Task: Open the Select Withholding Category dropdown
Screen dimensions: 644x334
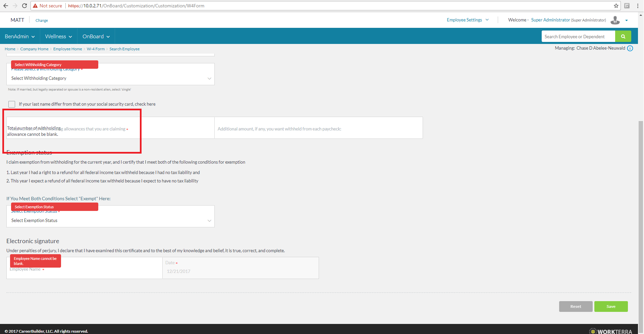Action: [110, 78]
